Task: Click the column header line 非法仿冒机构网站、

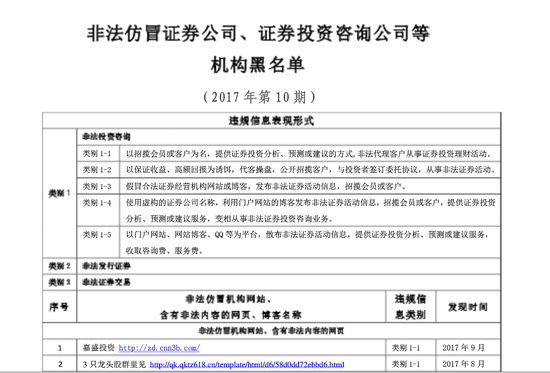Action: pyautogui.click(x=228, y=299)
